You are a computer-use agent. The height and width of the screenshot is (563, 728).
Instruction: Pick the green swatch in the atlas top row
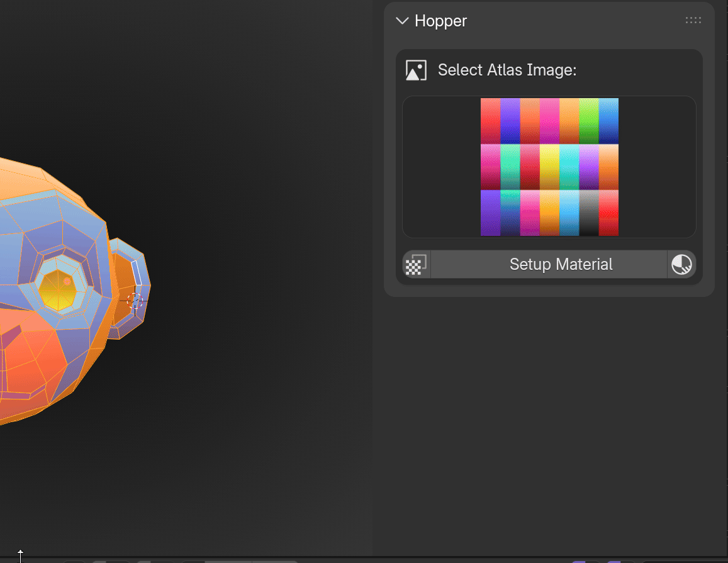pyautogui.click(x=588, y=121)
